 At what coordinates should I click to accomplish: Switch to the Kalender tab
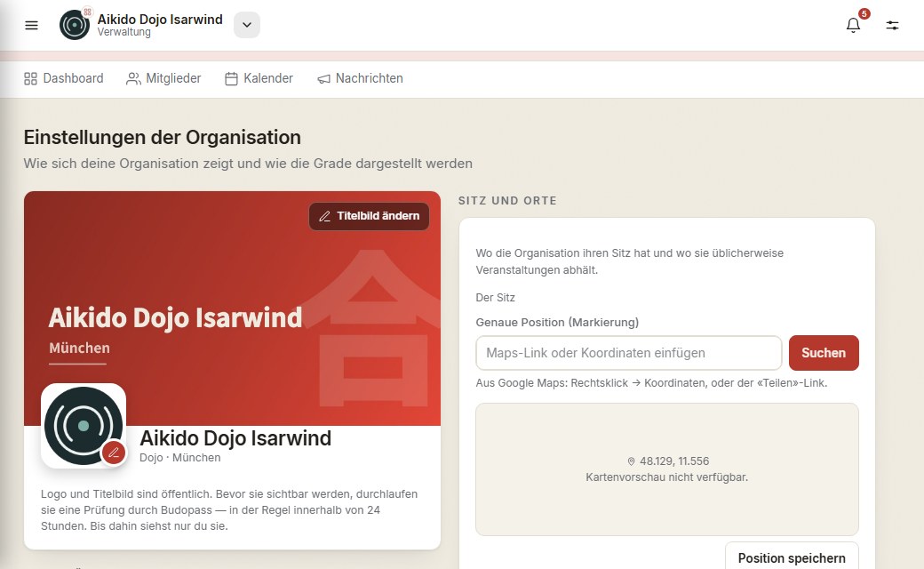pyautogui.click(x=259, y=78)
